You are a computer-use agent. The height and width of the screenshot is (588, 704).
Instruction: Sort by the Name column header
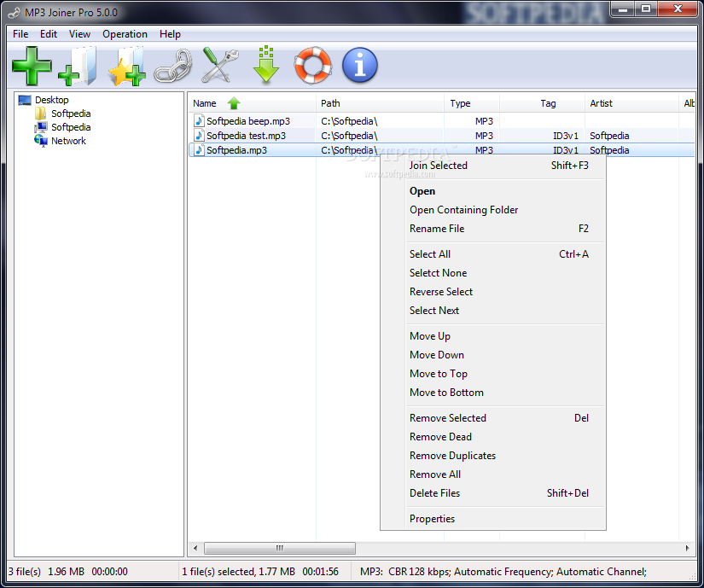click(252, 103)
